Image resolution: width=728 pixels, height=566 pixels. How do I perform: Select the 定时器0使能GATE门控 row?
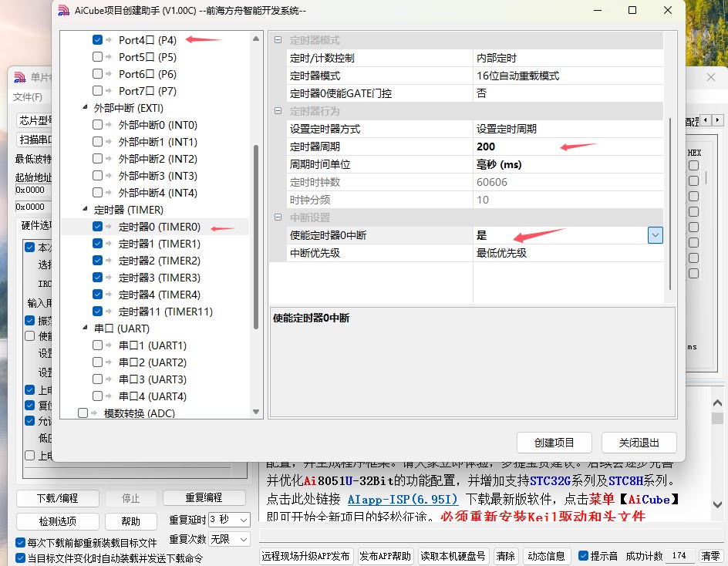tap(475, 93)
